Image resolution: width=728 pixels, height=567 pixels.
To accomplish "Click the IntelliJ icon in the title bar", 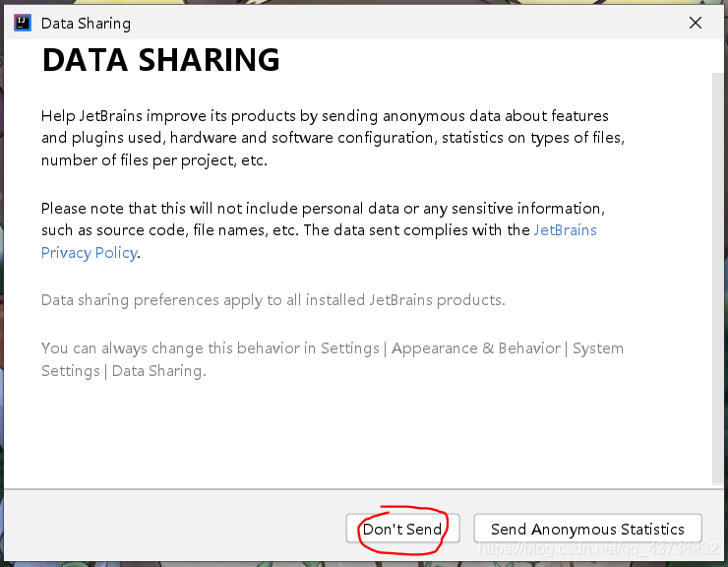I will pyautogui.click(x=23, y=23).
